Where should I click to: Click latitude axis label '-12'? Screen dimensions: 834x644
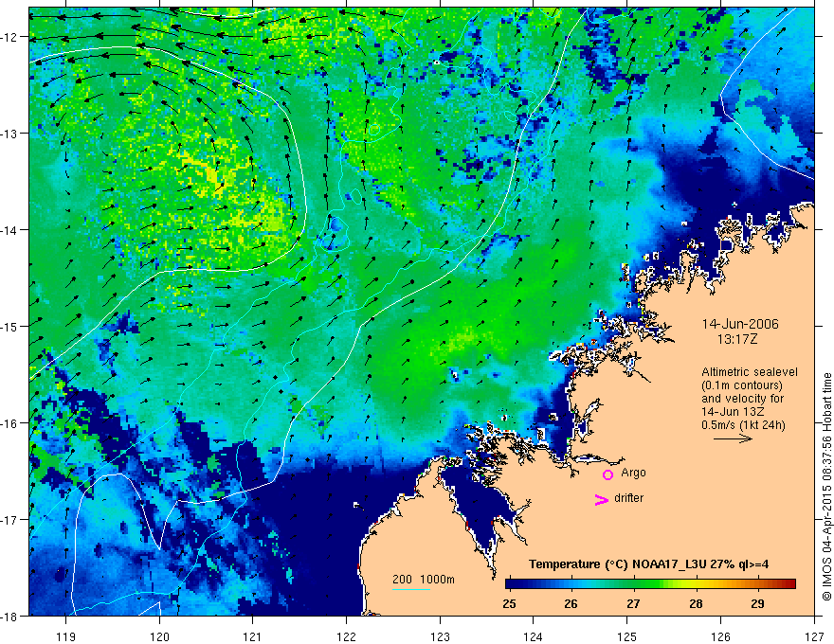[10, 37]
